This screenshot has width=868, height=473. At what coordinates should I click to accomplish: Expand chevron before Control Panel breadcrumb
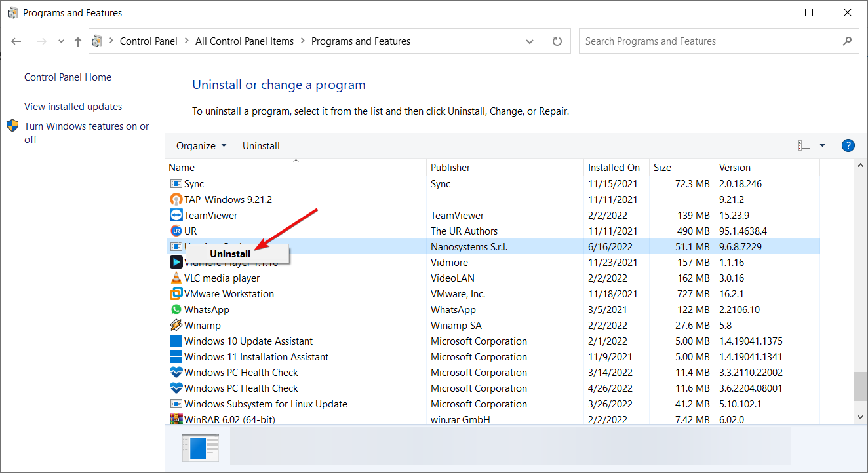tap(111, 41)
